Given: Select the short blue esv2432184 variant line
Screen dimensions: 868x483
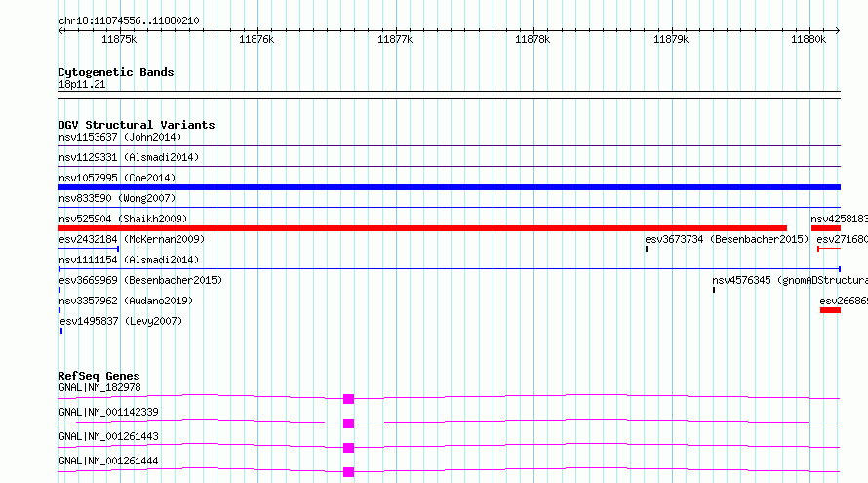Looking at the screenshot, I should coord(89,249).
